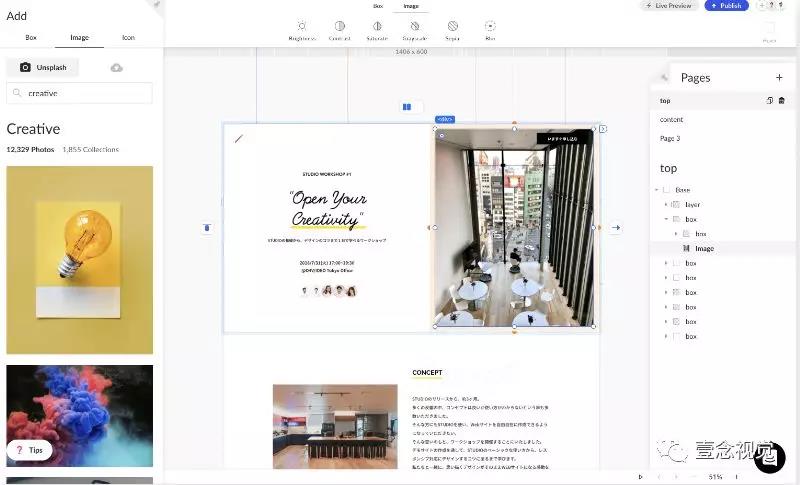Duplicate the top page
This screenshot has height=485, width=800.
pyautogui.click(x=769, y=100)
